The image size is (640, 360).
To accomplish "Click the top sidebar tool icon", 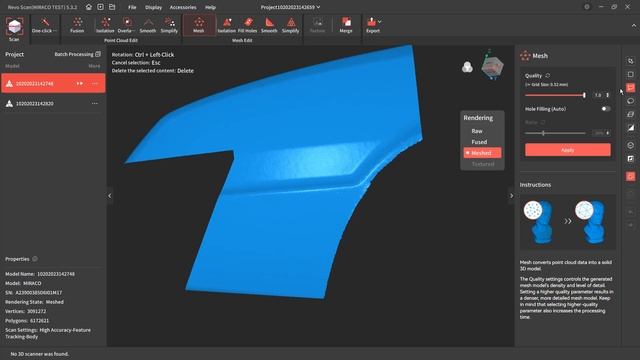I will 631,61.
